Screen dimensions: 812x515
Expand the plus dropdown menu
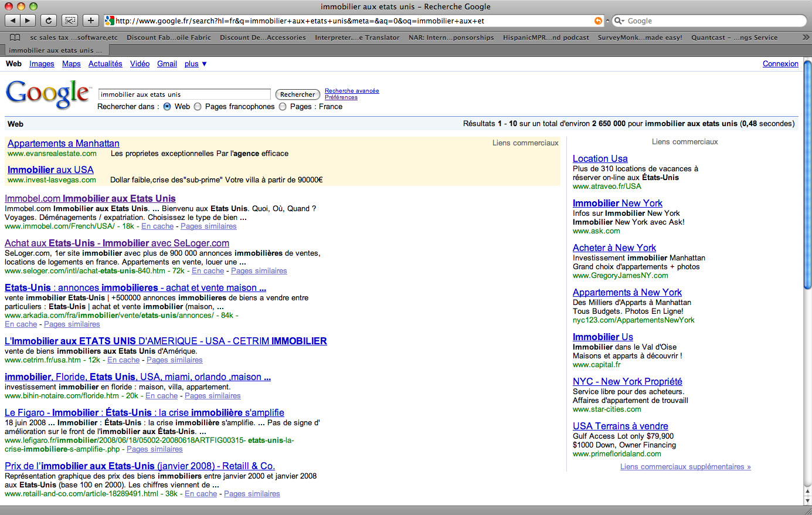coord(196,64)
